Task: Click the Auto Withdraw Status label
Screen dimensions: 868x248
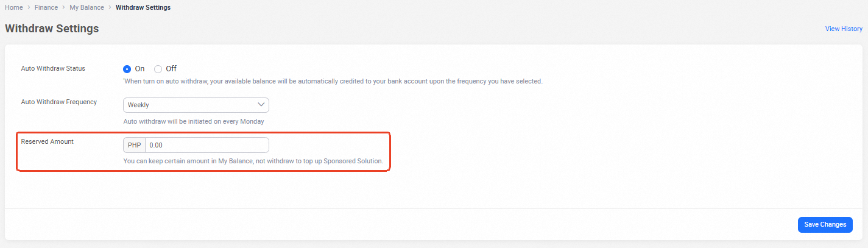Action: tap(53, 68)
